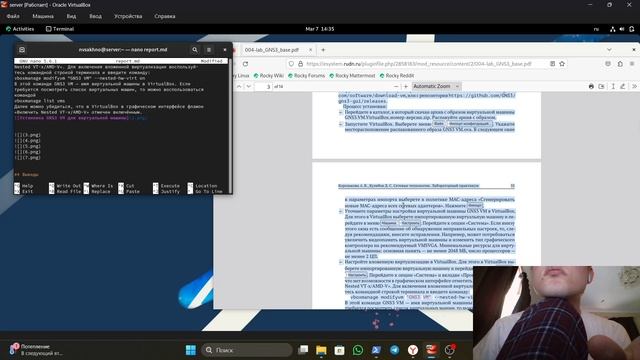Viewport: 640px width, 360px height.
Task: Open Firefox application menu button
Action: coord(632,64)
